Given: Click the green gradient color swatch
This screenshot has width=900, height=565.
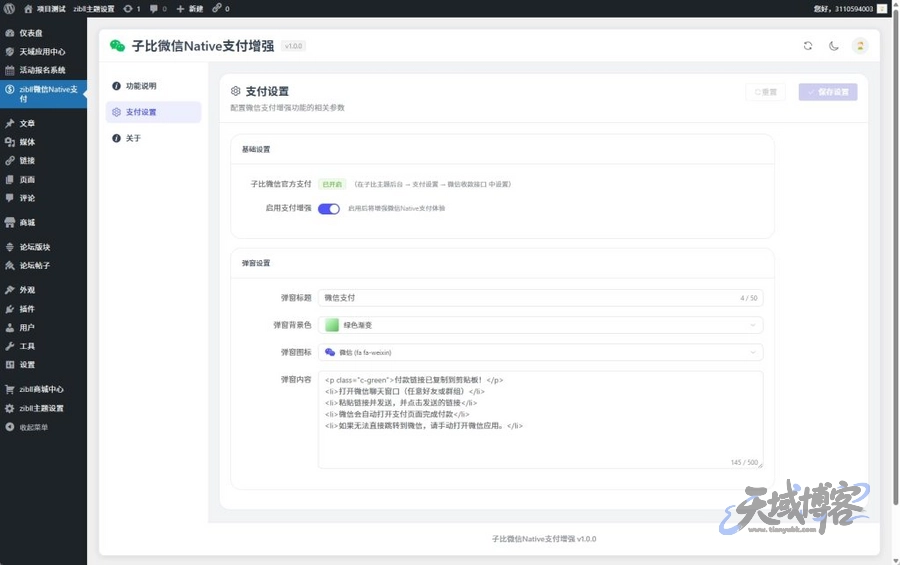Looking at the screenshot, I should point(332,325).
